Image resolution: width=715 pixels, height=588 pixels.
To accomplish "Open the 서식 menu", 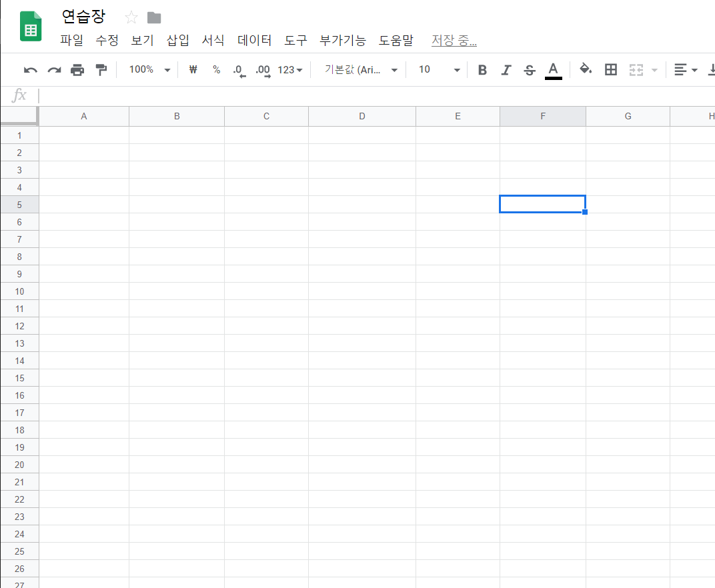I will pyautogui.click(x=213, y=40).
